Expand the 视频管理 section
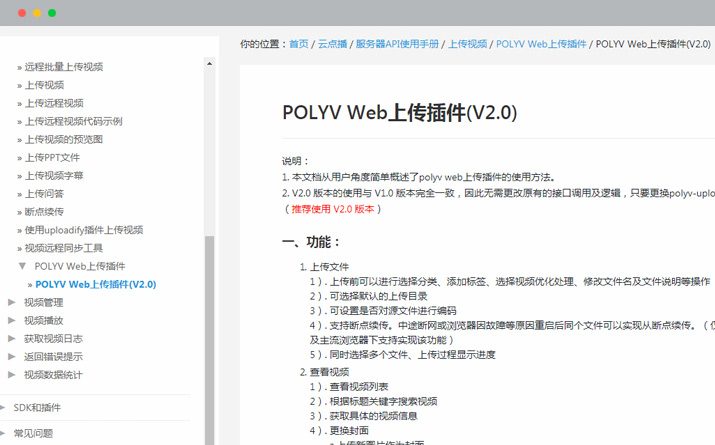715x445 pixels. [x=12, y=302]
